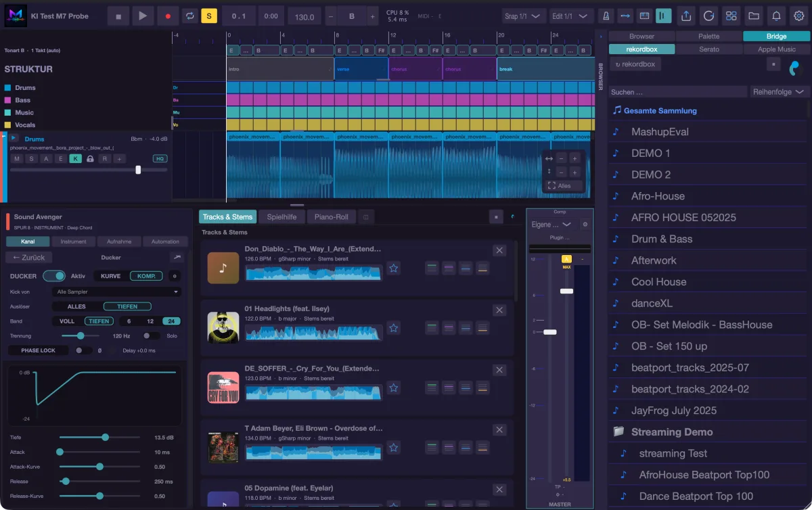
Task: Click the lock icon on Drums track
Action: pos(90,158)
